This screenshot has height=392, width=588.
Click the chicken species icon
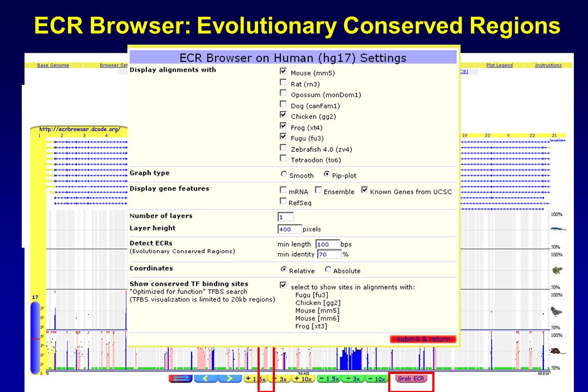point(556,311)
